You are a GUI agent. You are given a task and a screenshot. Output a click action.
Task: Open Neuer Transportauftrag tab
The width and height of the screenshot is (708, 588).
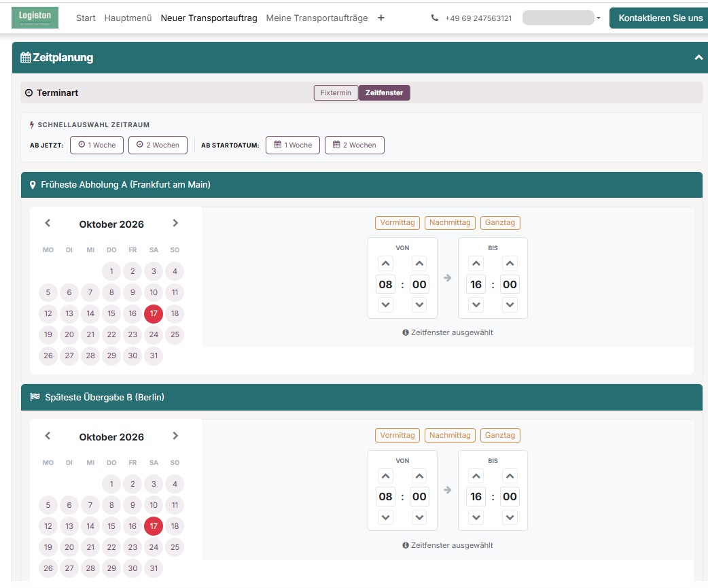[209, 18]
